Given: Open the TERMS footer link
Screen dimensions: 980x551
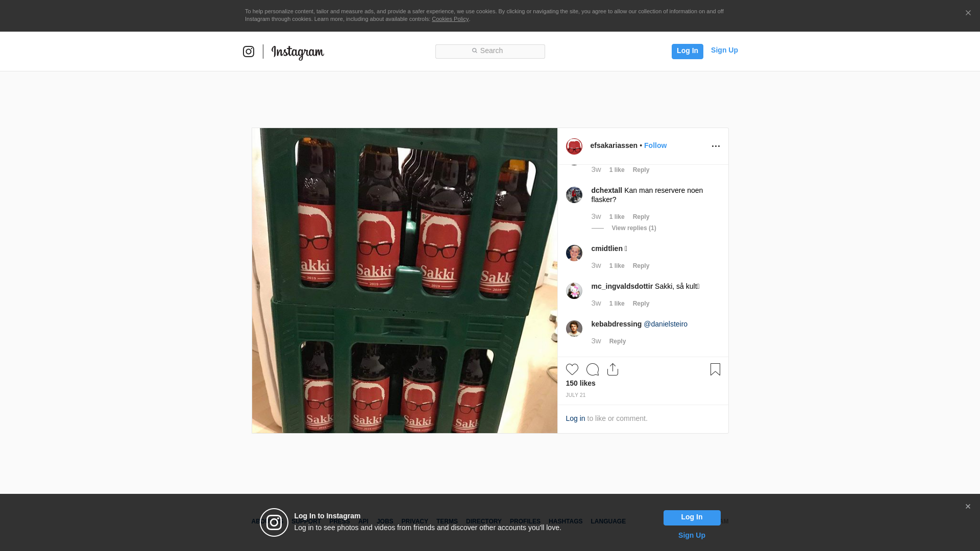Looking at the screenshot, I should pyautogui.click(x=447, y=521).
